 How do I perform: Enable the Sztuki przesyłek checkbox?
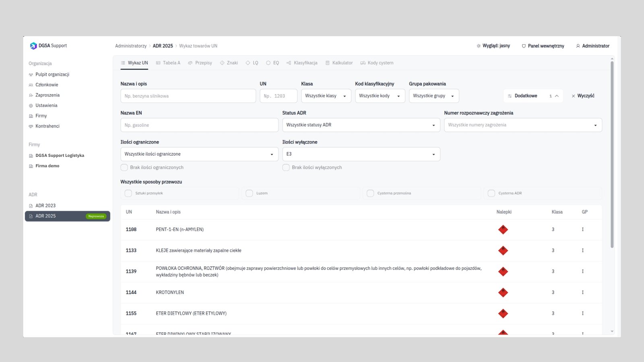pyautogui.click(x=128, y=193)
